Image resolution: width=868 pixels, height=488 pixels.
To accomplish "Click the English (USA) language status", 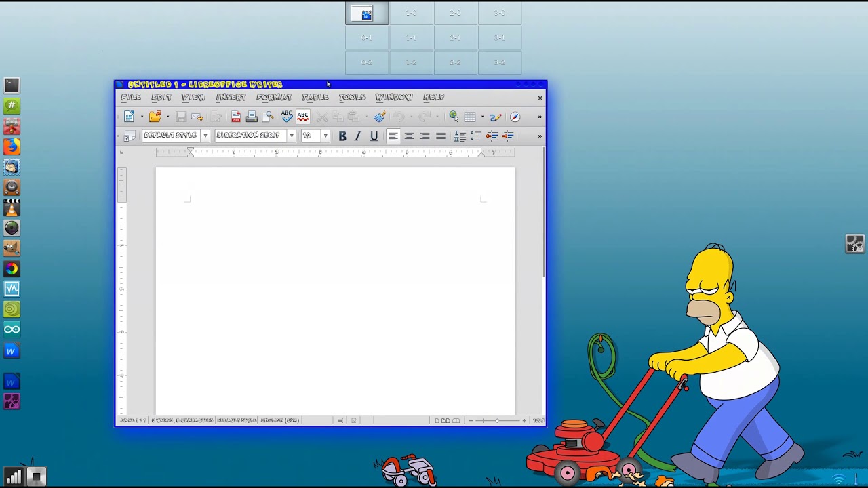I will (x=280, y=421).
